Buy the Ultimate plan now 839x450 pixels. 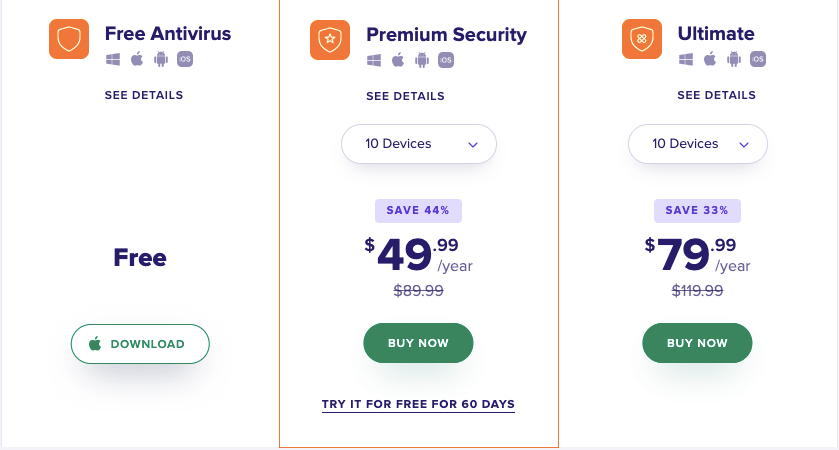pos(697,343)
